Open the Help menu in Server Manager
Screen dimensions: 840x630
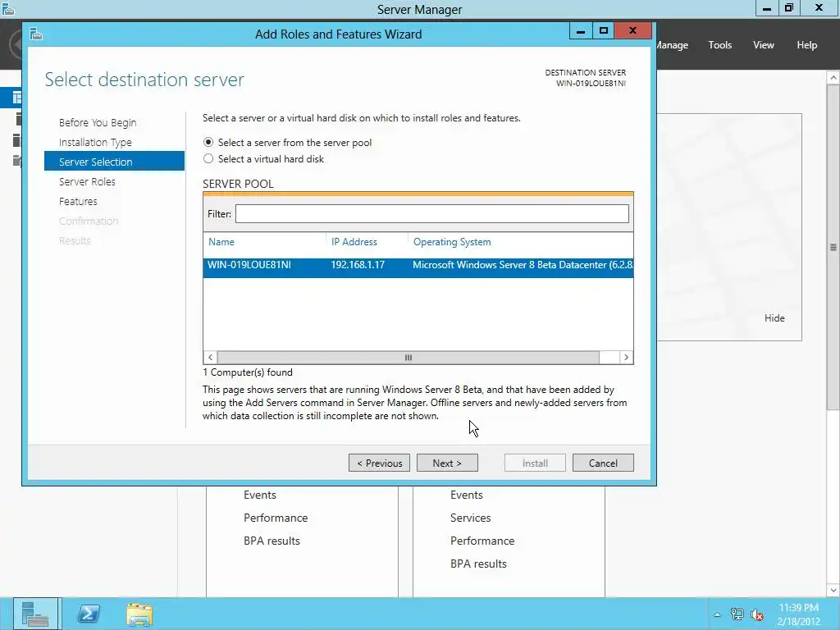(x=807, y=45)
